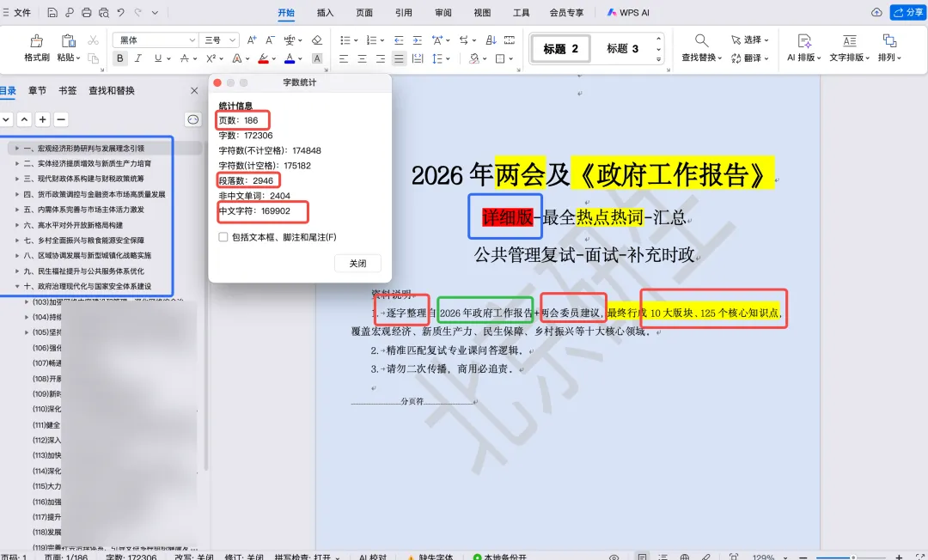
Task: Increase font size with the A+ icon
Action: [252, 40]
